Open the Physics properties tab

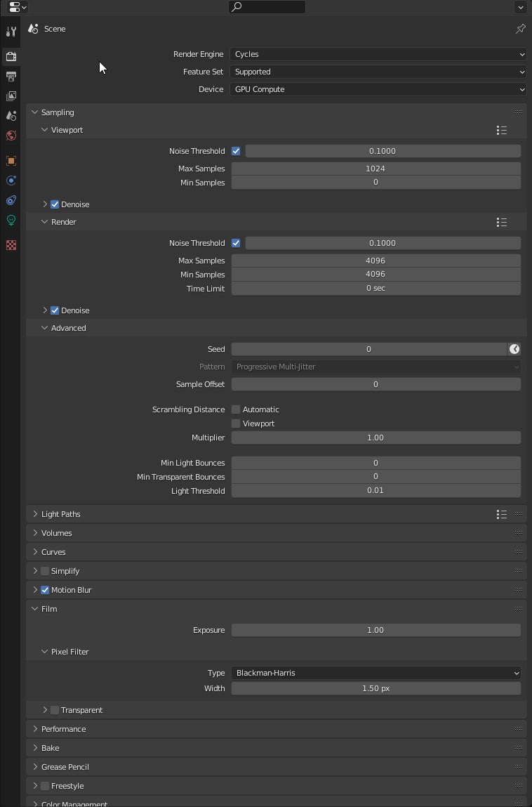click(x=11, y=181)
